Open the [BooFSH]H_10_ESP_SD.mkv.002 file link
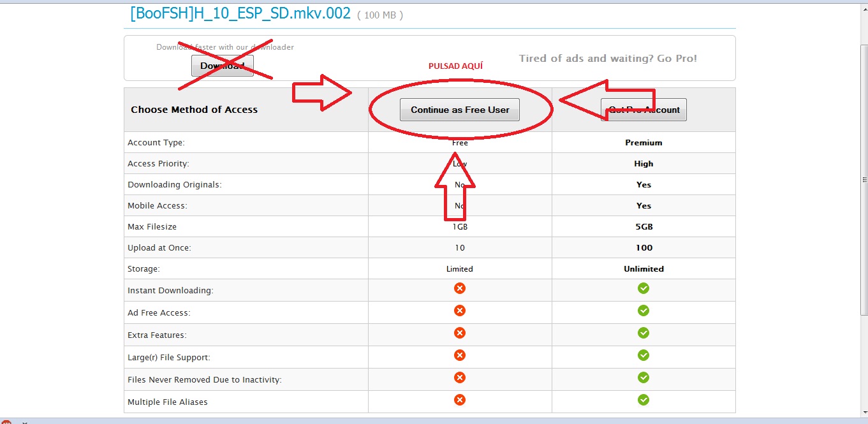Viewport: 868px width, 424px height. click(x=239, y=13)
